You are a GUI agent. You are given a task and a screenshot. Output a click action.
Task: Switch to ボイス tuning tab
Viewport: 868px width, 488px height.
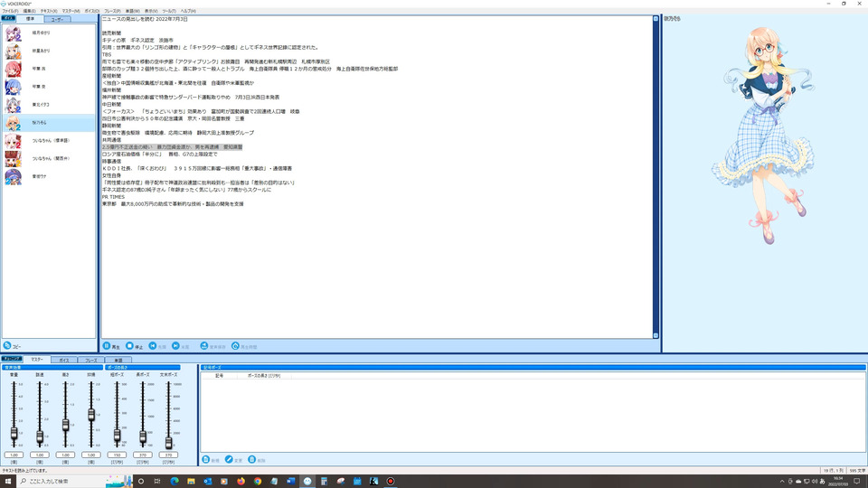click(64, 361)
